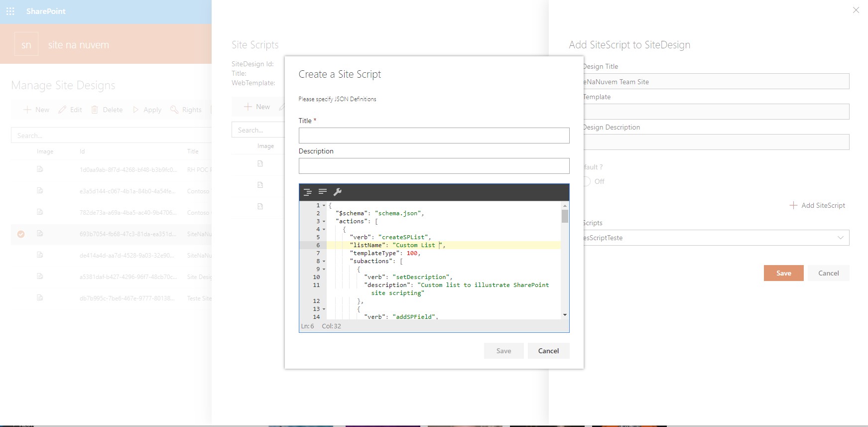Image resolution: width=868 pixels, height=427 pixels.
Task: Click the Design Description input field
Action: click(x=716, y=142)
